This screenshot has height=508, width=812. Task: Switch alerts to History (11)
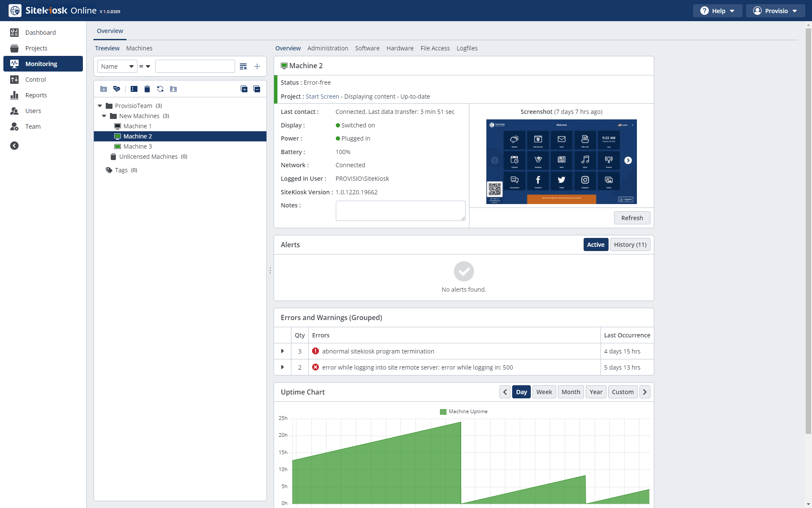click(630, 245)
